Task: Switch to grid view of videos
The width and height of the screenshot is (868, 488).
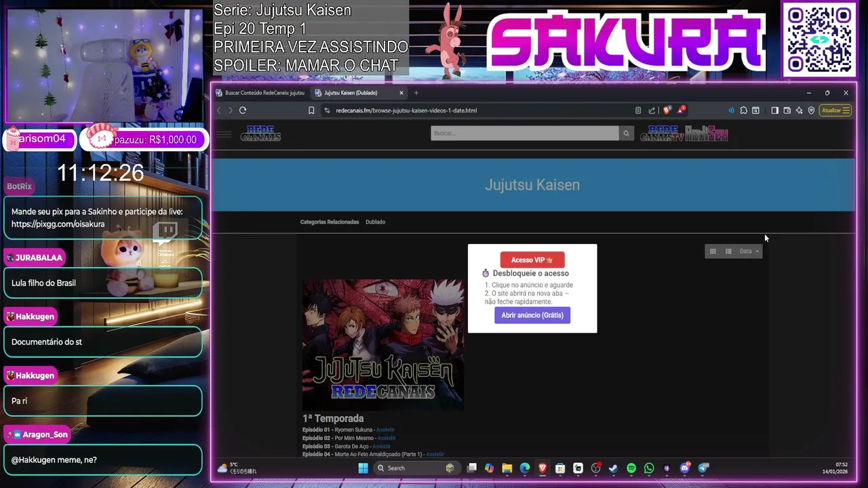Action: (x=713, y=251)
